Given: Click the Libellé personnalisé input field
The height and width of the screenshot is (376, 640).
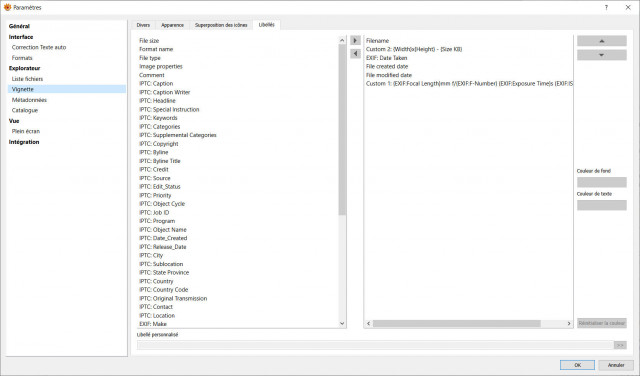Looking at the screenshot, I should point(375,345).
